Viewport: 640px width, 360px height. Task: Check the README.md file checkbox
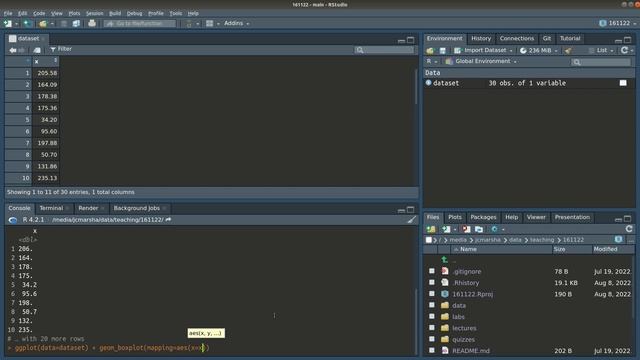(x=431, y=350)
